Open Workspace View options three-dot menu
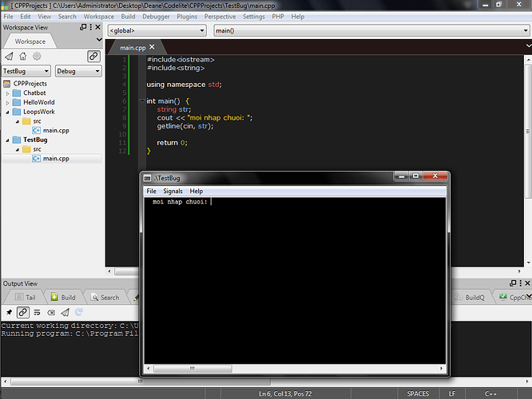The width and height of the screenshot is (532, 399). point(90,27)
